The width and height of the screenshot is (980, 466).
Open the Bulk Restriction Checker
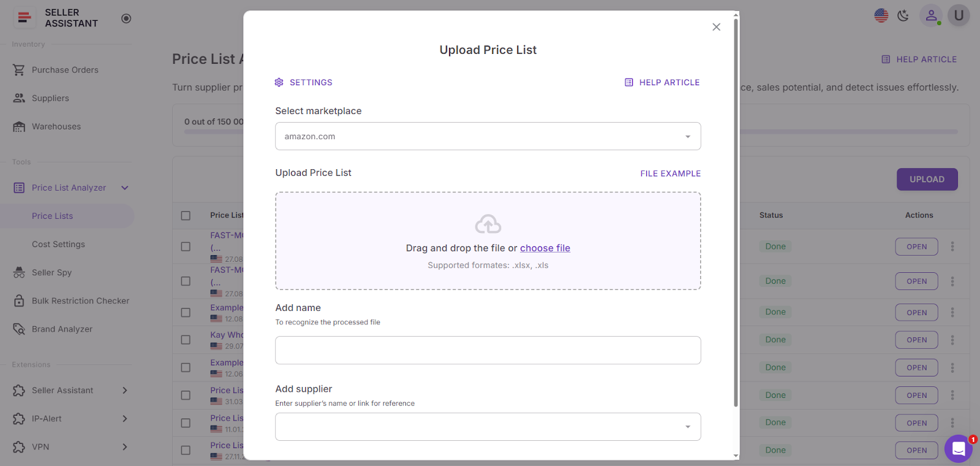80,300
